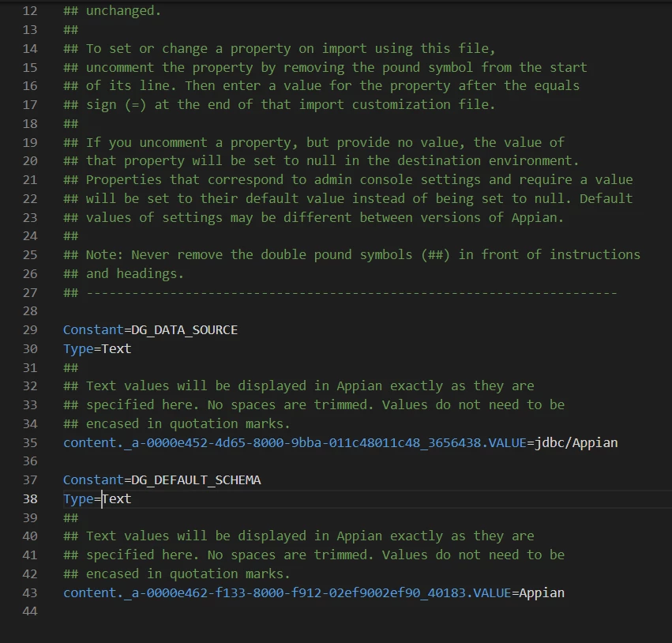Click line number 29 in the gutter
Image resolution: width=672 pixels, height=643 pixels.
[x=30, y=329]
